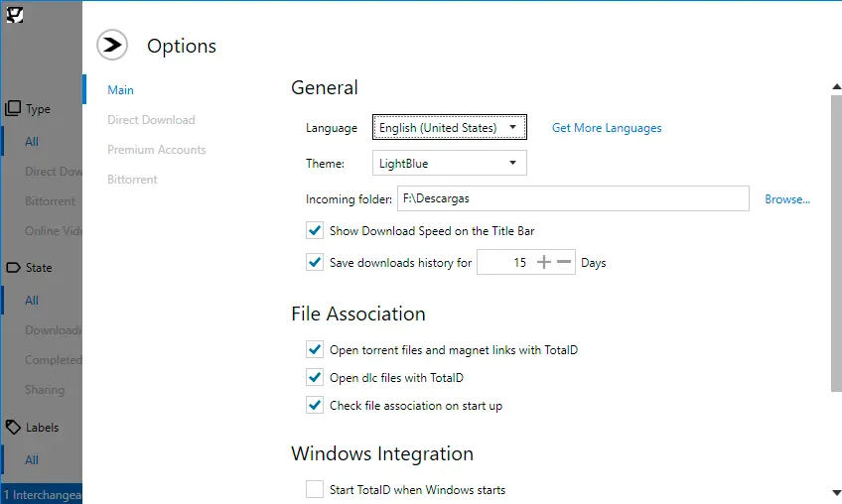842x504 pixels.
Task: Go to Premium Accounts options tab
Action: click(156, 149)
